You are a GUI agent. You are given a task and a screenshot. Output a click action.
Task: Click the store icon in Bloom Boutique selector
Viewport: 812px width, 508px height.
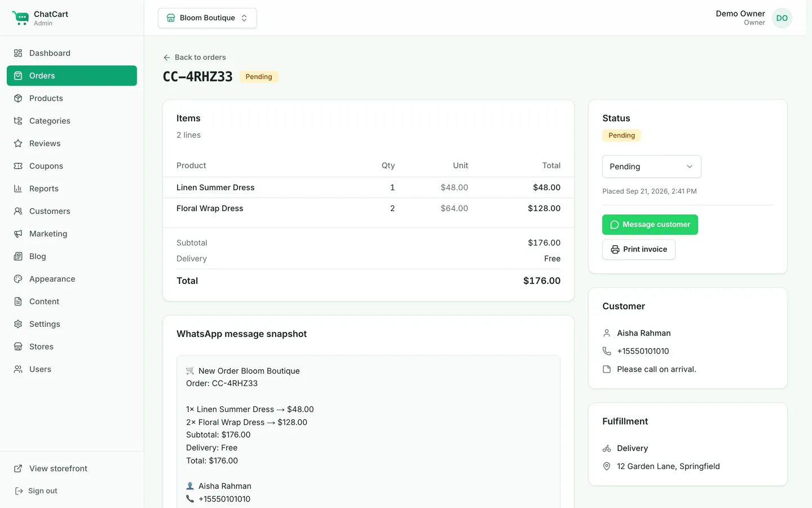pyautogui.click(x=171, y=18)
